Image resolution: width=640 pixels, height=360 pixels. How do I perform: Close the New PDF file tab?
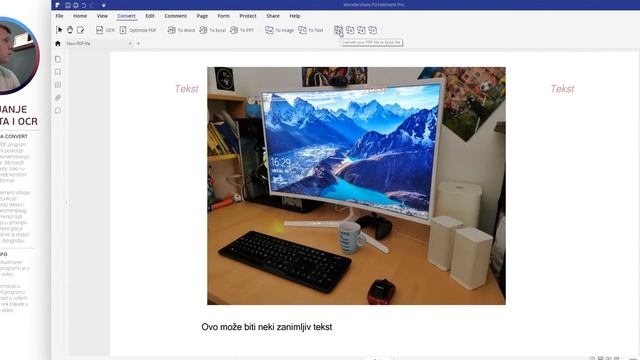pyautogui.click(x=130, y=43)
